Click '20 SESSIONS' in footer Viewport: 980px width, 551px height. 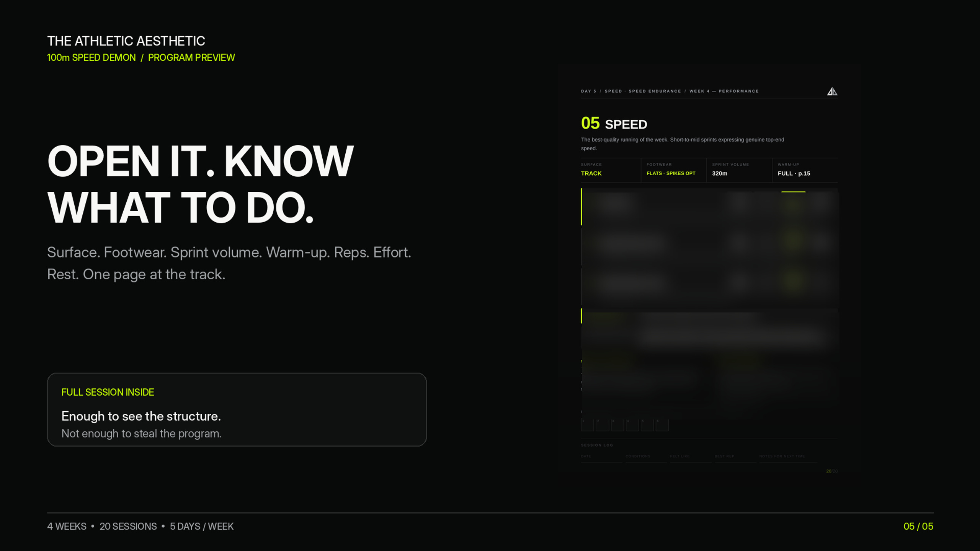coord(128,527)
